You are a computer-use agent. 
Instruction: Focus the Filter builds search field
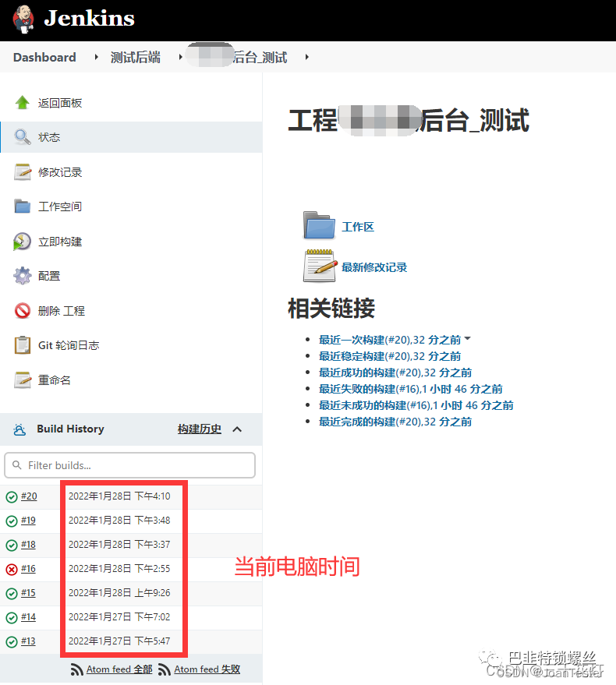[130, 465]
